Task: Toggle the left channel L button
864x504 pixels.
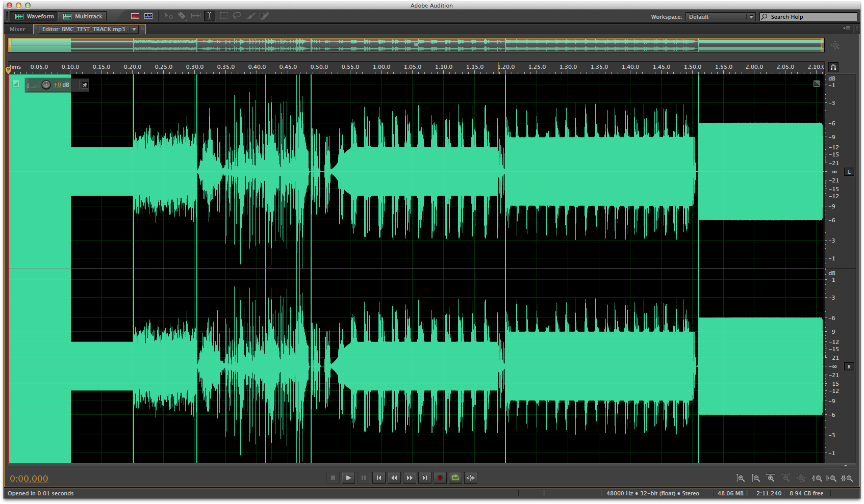Action: [849, 172]
